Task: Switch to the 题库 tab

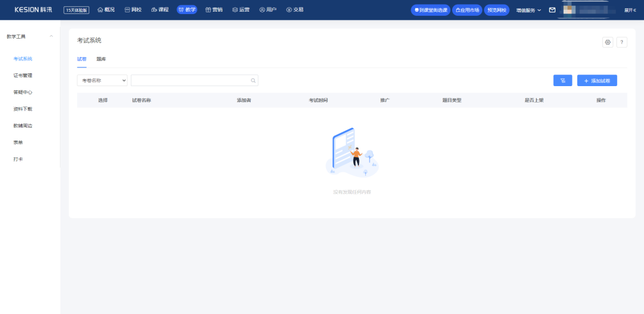Action: pyautogui.click(x=101, y=59)
